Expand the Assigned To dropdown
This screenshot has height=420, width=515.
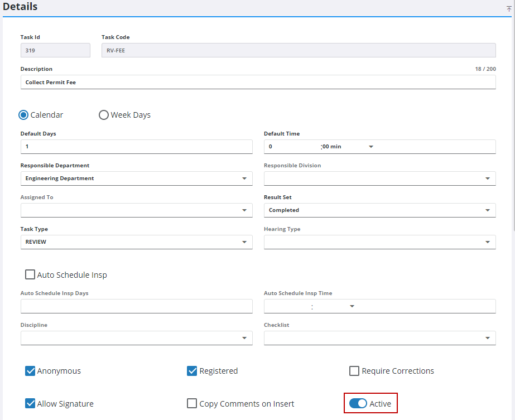244,210
